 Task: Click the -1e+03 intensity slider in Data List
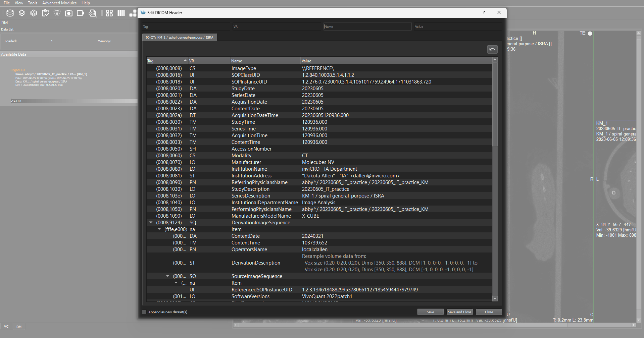click(x=74, y=101)
